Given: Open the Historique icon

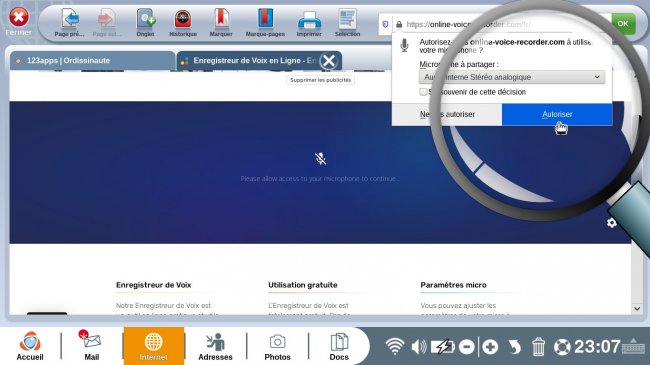Looking at the screenshot, I should click(x=183, y=19).
